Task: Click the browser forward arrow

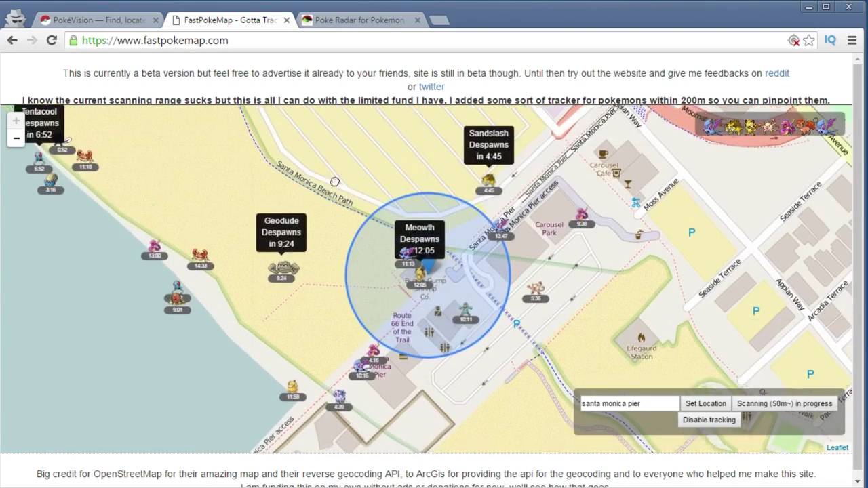Action: click(x=32, y=41)
